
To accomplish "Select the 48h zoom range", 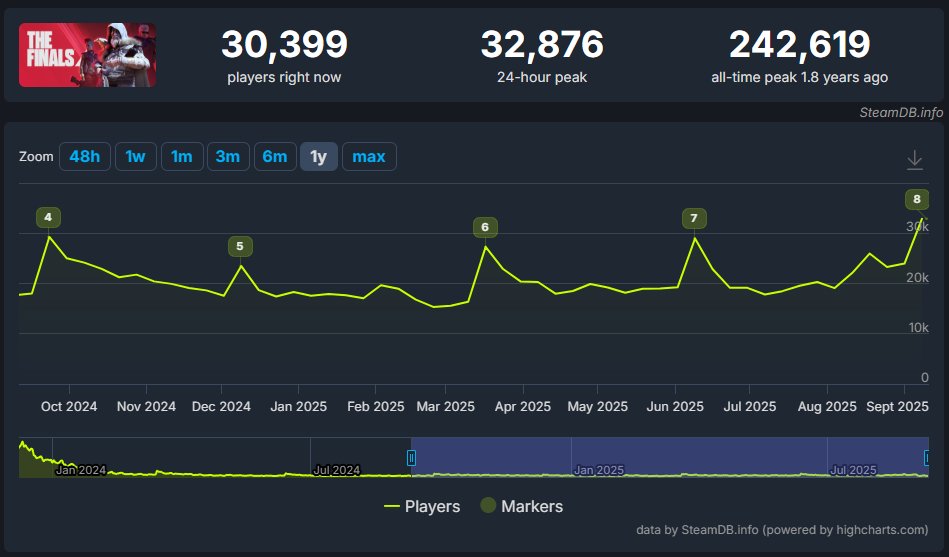I will point(85,157).
